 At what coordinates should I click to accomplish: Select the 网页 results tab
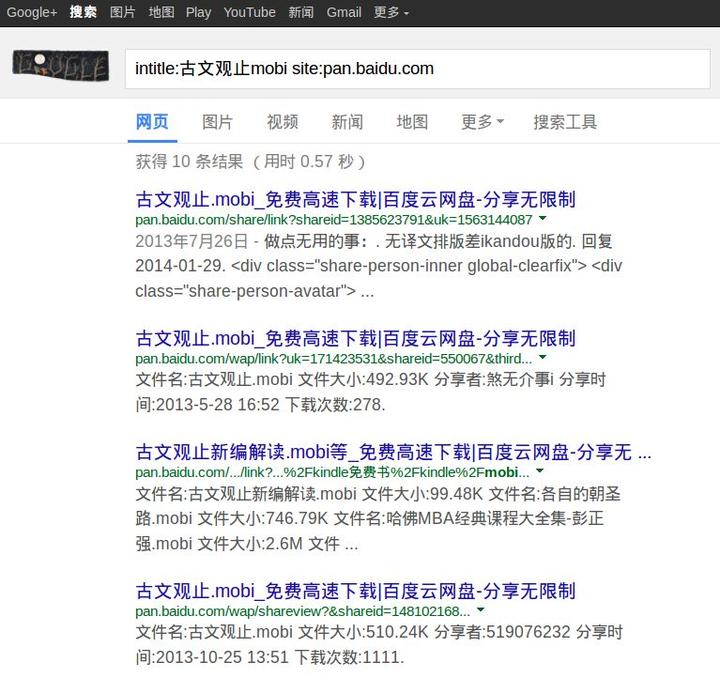click(x=152, y=122)
